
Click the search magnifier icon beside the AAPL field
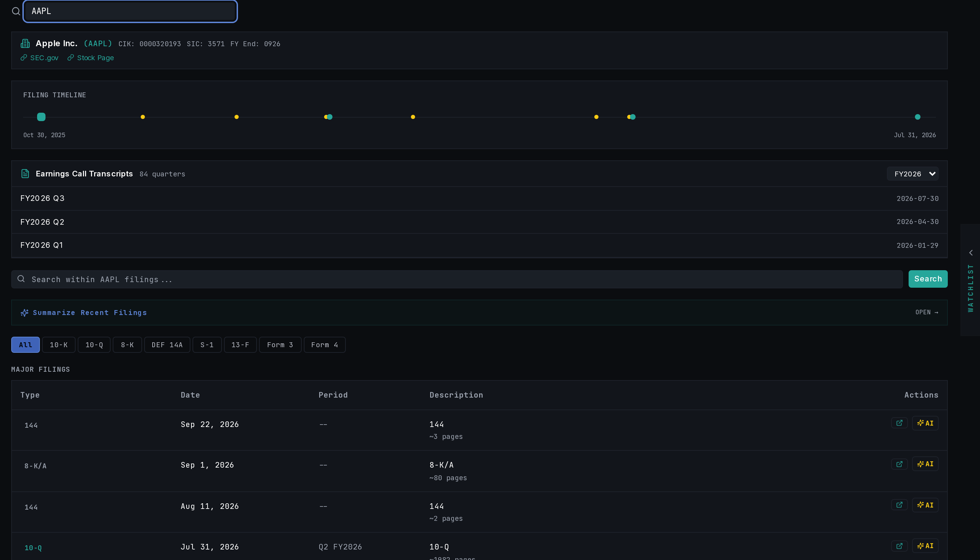click(x=16, y=11)
